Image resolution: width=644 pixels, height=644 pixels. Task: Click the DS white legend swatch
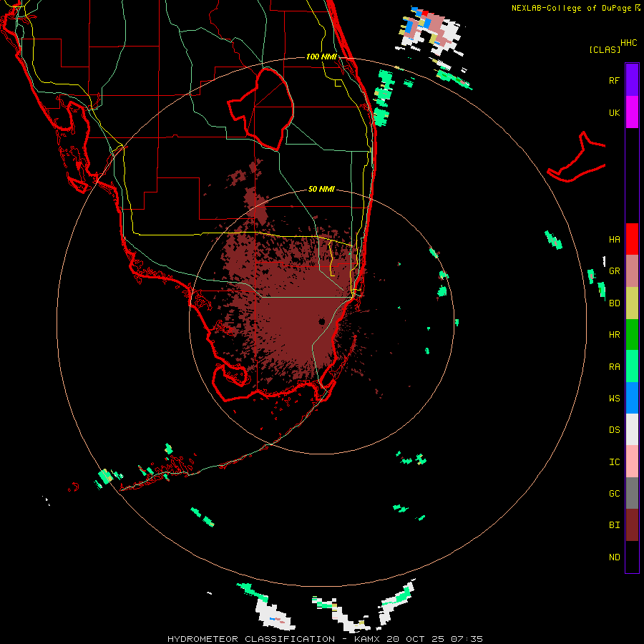pos(632,429)
